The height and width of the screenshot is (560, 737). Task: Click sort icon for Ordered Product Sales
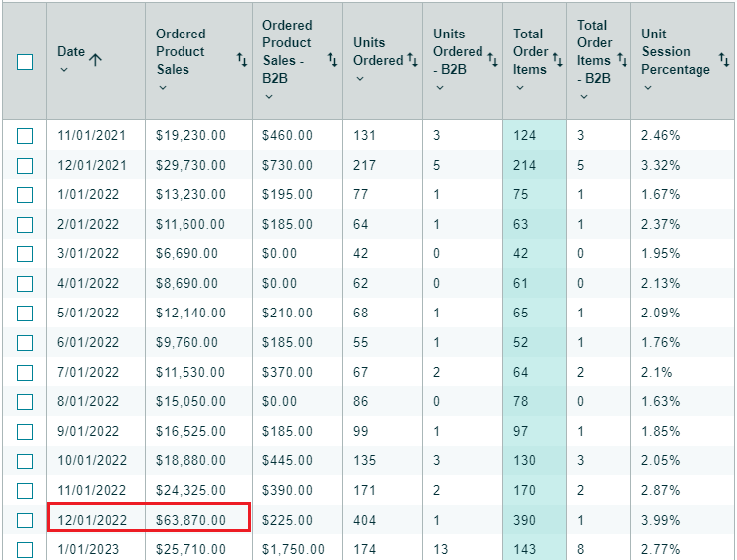(242, 61)
